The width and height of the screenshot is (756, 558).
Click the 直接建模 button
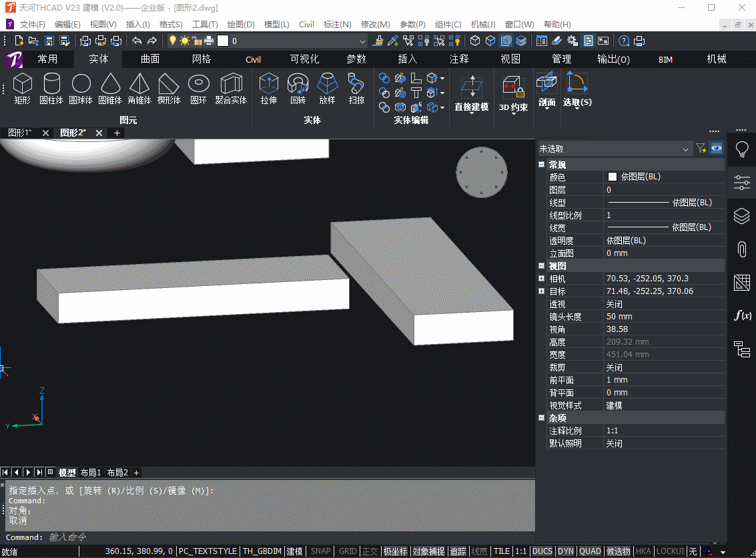472,93
